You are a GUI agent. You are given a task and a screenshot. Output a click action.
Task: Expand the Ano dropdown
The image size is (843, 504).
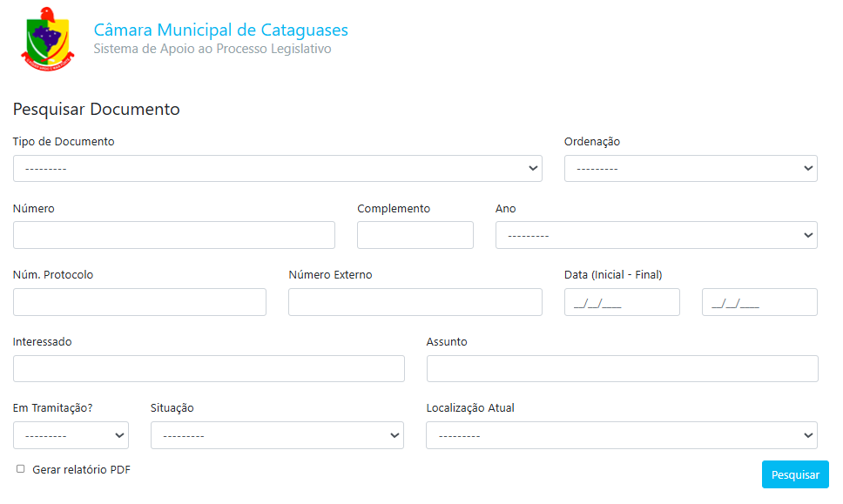coord(656,235)
